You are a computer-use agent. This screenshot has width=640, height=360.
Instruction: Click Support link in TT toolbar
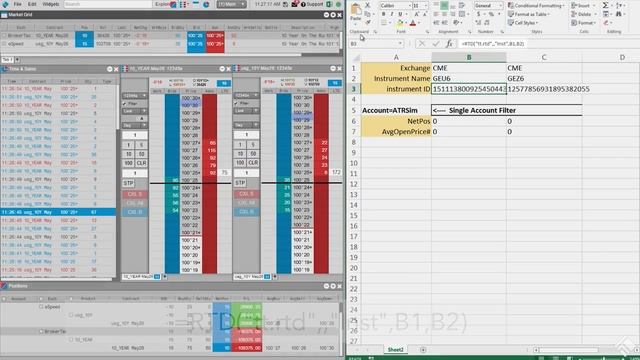point(312,4)
